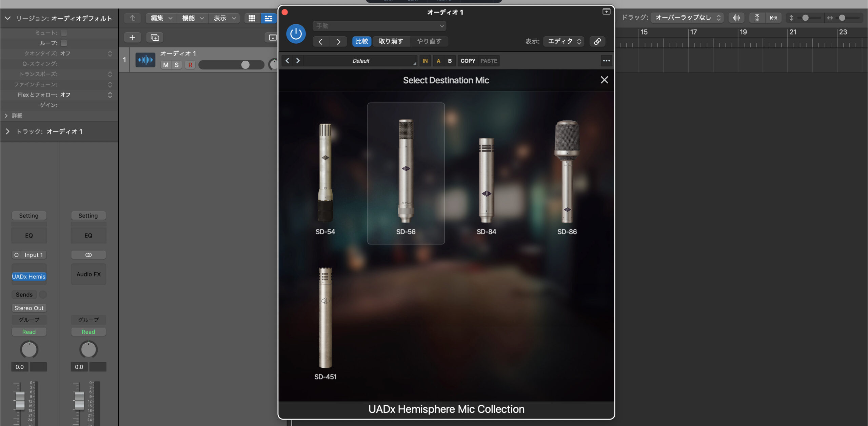This screenshot has width=868, height=426.
Task: Click the COPY button
Action: 468,61
